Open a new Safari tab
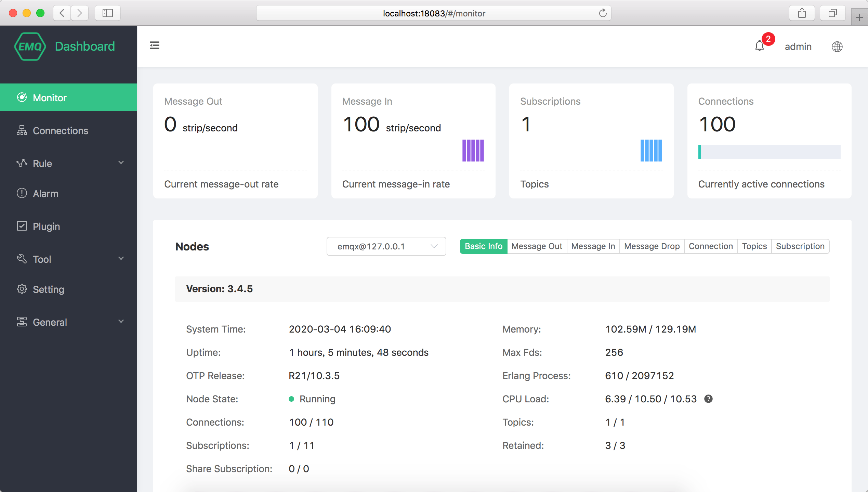868x492 pixels. [x=859, y=17]
